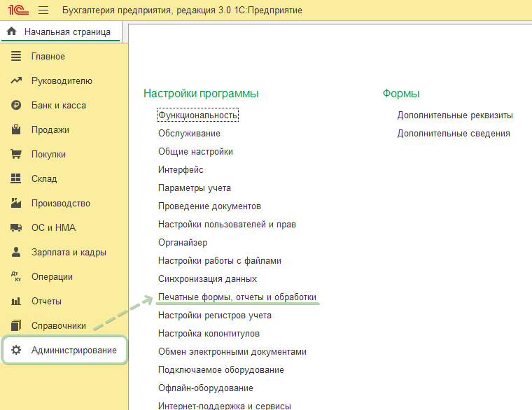Screen dimensions: 532x410
Task: Open the hamburger main menu icon
Action: pos(43,10)
